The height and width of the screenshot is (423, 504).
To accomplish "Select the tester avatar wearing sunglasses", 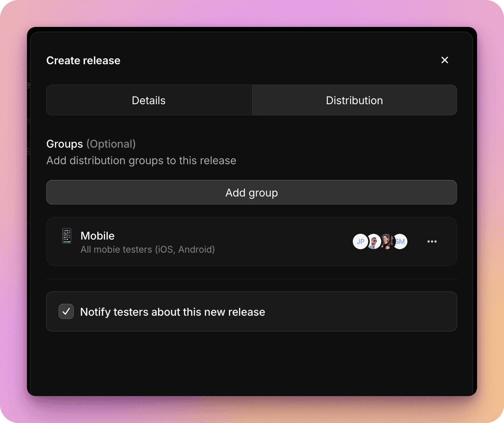I will pyautogui.click(x=374, y=241).
